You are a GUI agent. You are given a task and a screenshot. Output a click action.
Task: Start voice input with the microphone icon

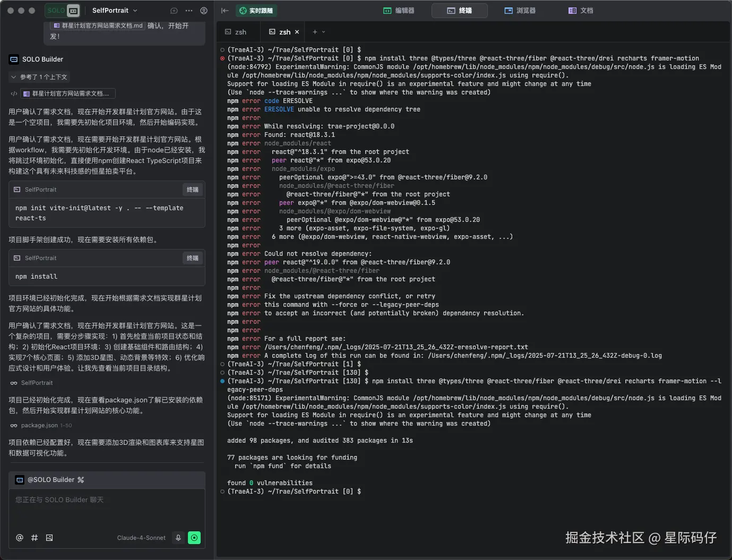click(178, 538)
